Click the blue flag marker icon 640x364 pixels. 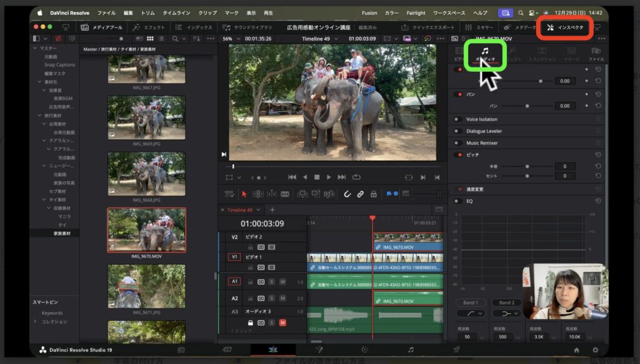tap(390, 194)
